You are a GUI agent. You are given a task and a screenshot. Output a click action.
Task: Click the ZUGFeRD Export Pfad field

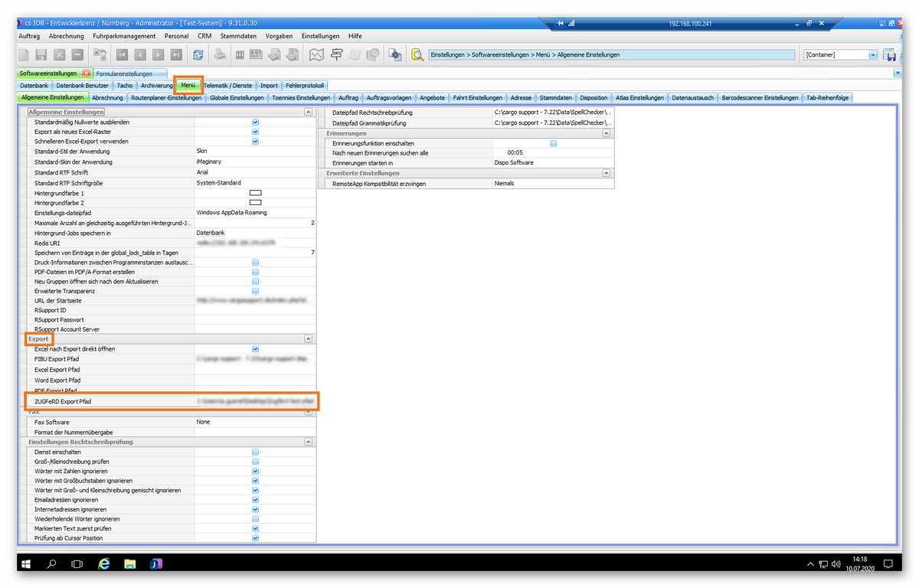click(x=255, y=400)
